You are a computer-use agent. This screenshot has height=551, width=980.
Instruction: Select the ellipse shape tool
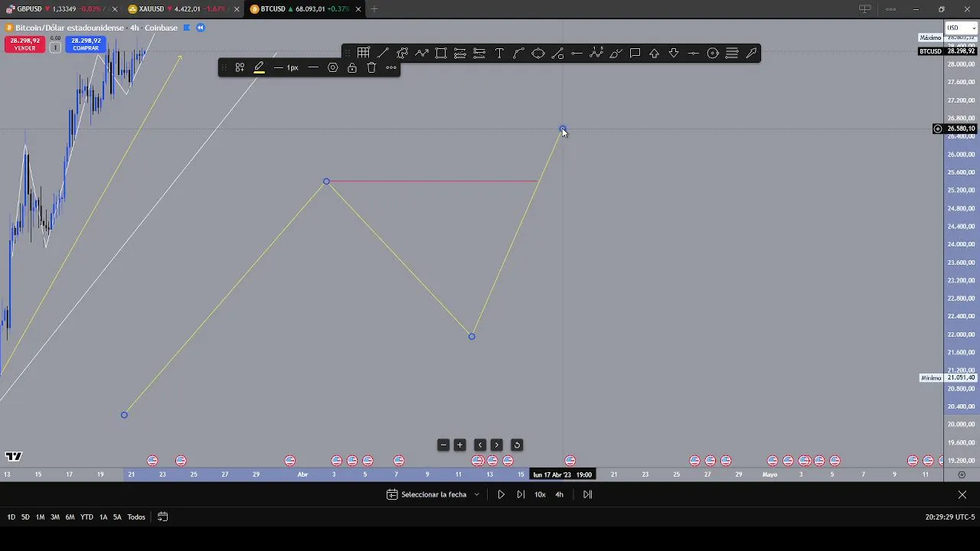click(538, 53)
